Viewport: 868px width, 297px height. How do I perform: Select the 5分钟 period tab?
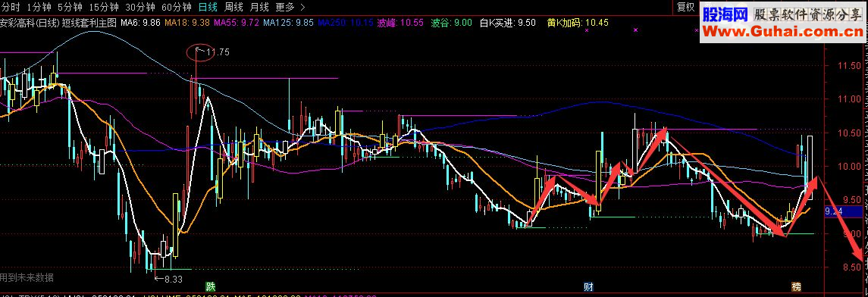(x=69, y=7)
